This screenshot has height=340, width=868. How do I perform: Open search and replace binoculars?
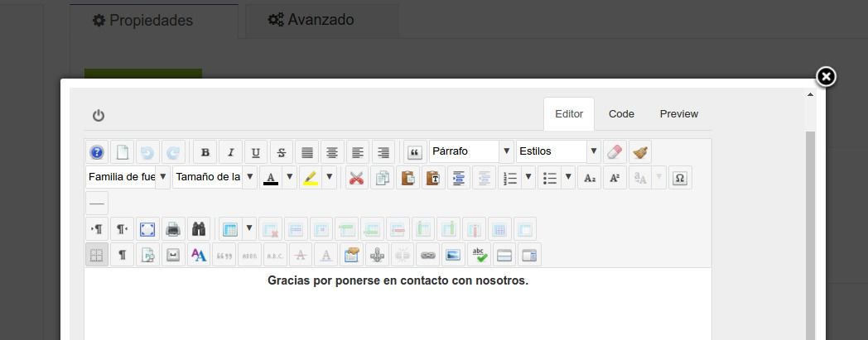point(199,228)
